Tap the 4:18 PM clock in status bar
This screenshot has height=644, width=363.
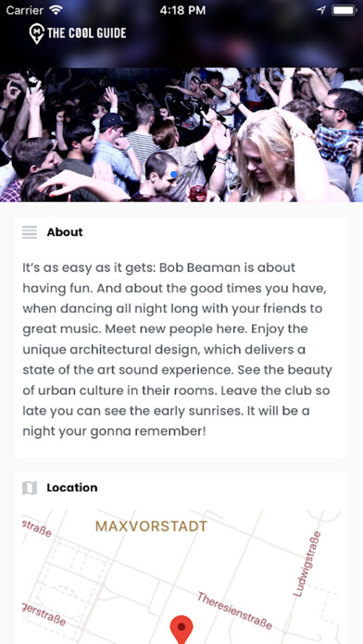pyautogui.click(x=182, y=10)
